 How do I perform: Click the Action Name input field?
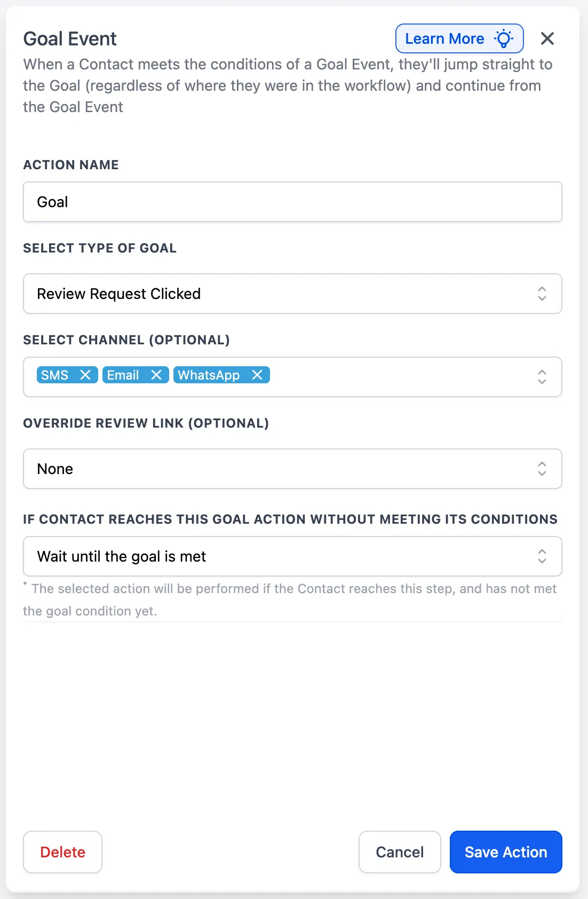coord(292,202)
